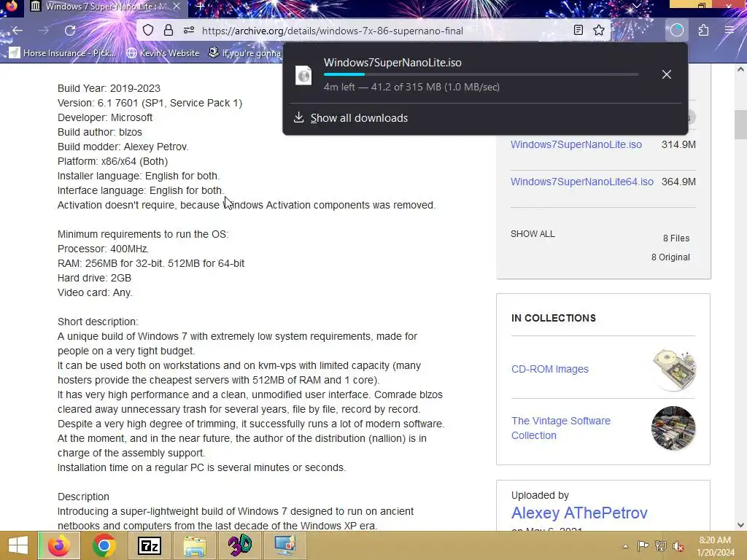Download Windows7SuperNanoLite64.iso link
747x560 pixels.
click(x=581, y=182)
